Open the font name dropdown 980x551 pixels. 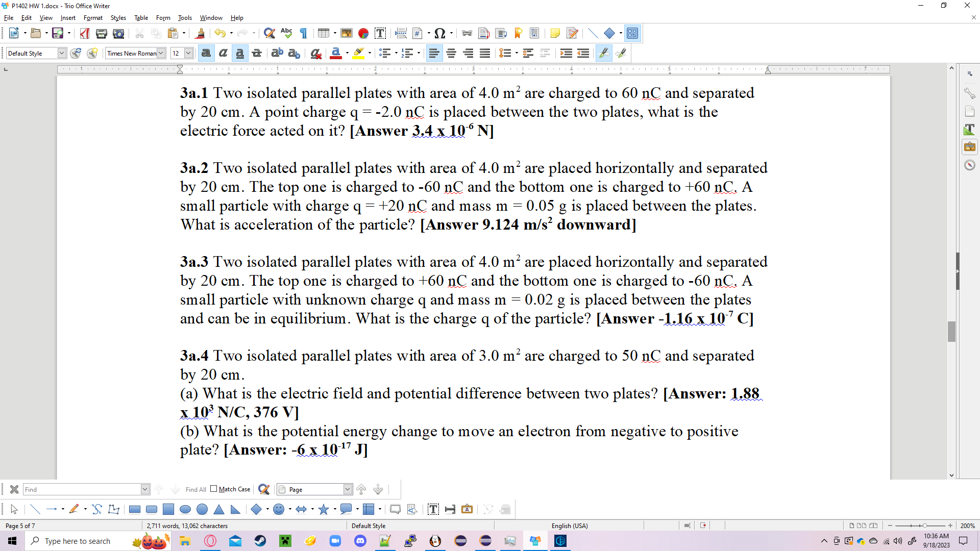click(x=161, y=53)
